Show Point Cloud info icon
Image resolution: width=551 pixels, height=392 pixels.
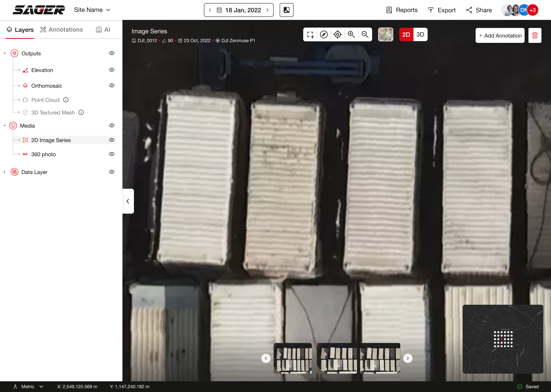pos(66,100)
